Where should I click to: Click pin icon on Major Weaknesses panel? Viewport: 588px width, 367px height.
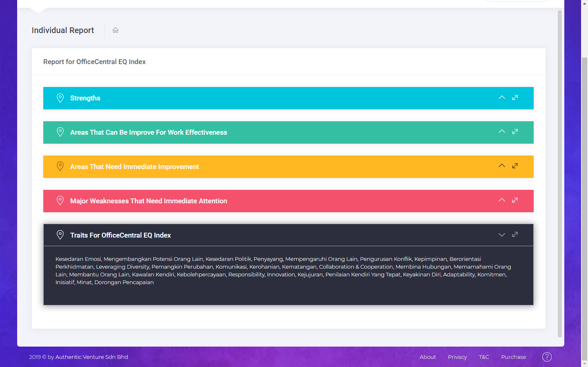coord(60,201)
